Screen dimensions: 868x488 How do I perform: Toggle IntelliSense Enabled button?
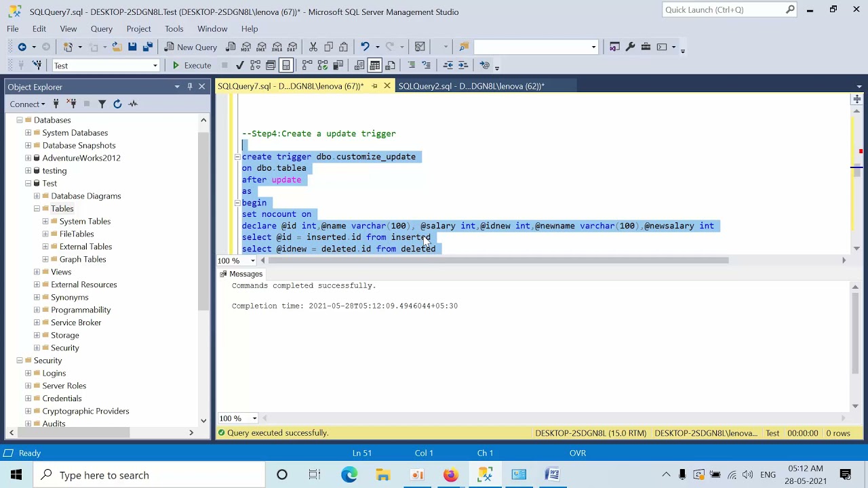click(x=285, y=65)
